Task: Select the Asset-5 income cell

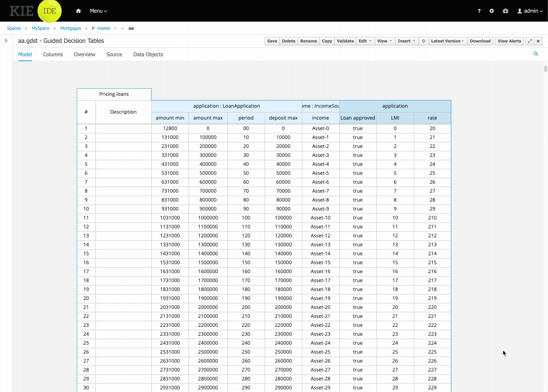Action: click(x=320, y=173)
